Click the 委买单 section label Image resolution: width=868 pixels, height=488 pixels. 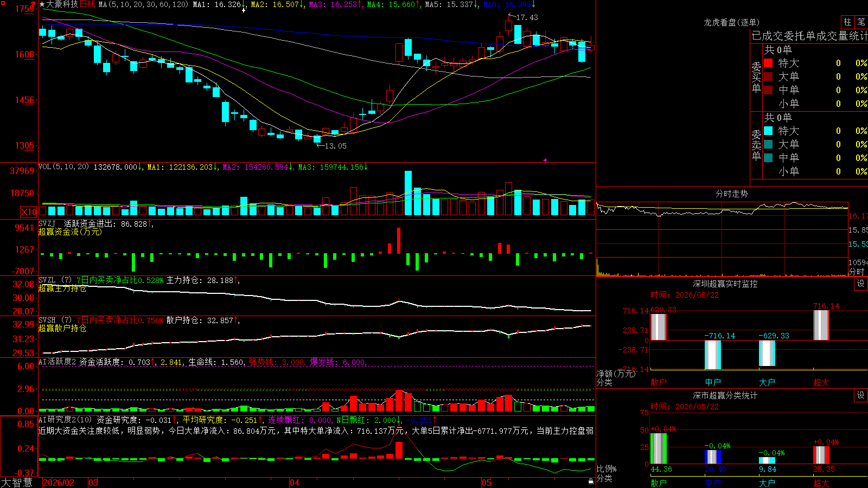(x=756, y=77)
